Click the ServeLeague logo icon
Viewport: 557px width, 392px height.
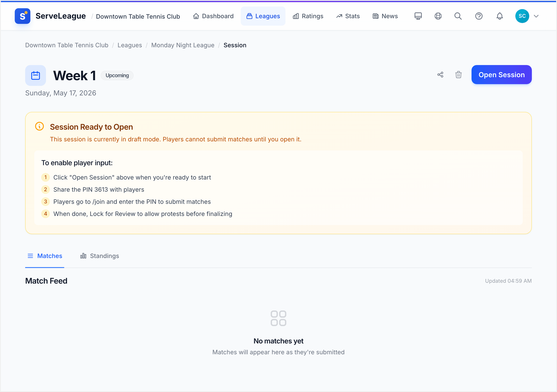[x=22, y=16]
